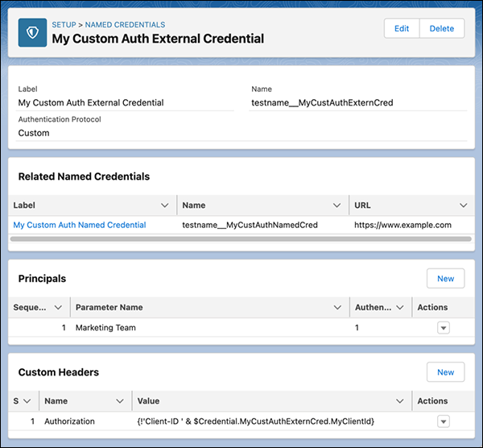The height and width of the screenshot is (448, 483).
Task: Open the Authen... column chevron in Principals
Action: tap(400, 307)
